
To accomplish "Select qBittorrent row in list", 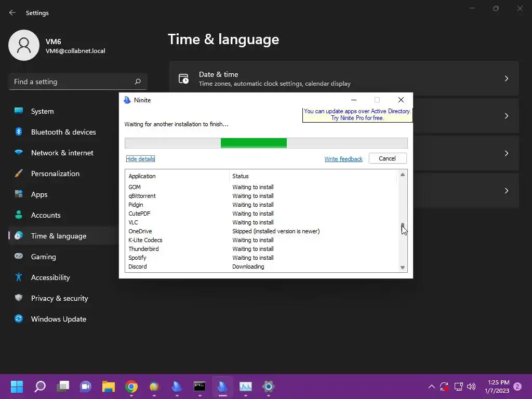I will (x=261, y=196).
